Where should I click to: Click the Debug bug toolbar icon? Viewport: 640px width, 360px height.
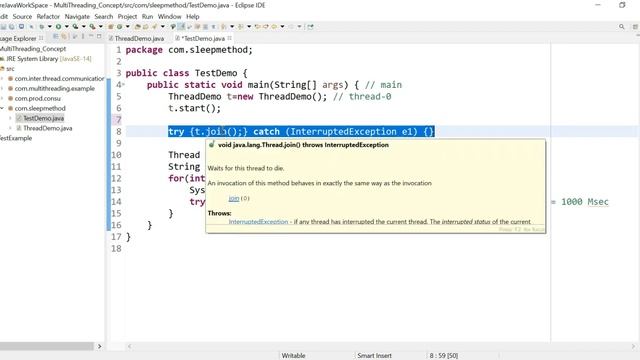coord(41,27)
